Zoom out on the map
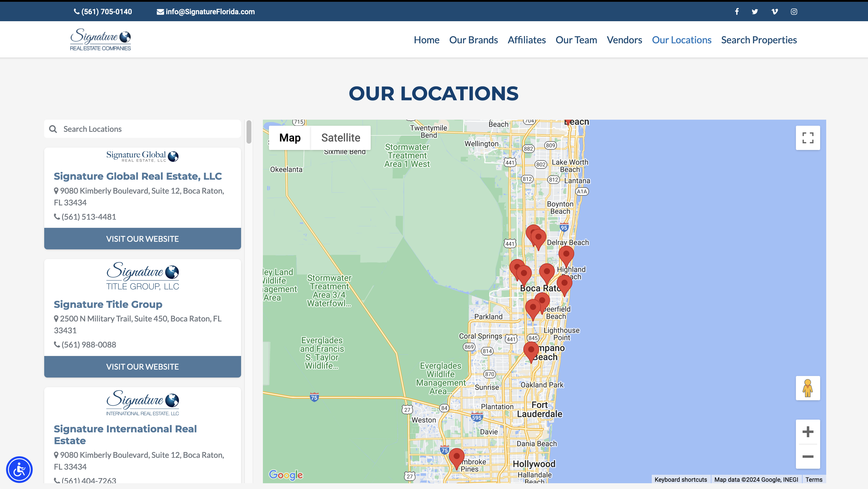Image resolution: width=868 pixels, height=489 pixels. (808, 457)
